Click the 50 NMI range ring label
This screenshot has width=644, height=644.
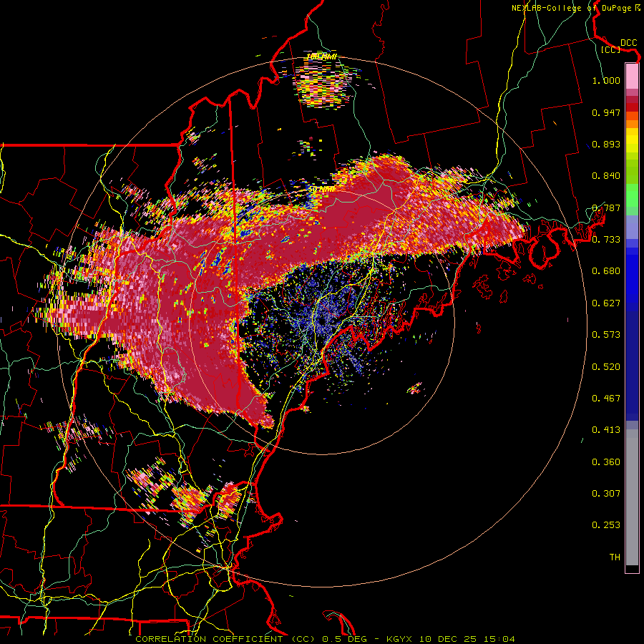click(321, 190)
